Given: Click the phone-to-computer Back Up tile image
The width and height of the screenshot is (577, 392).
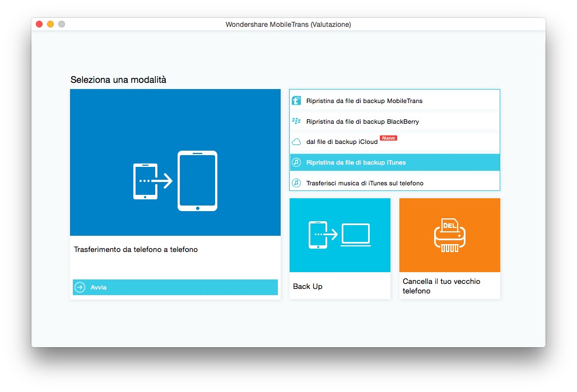Looking at the screenshot, I should pos(339,235).
